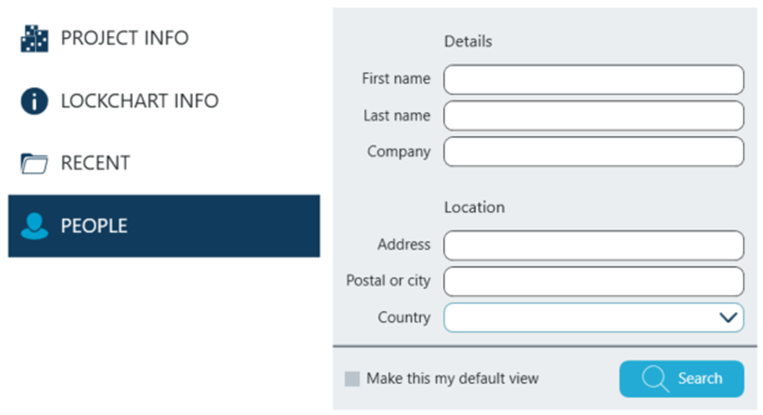763x415 pixels.
Task: Click the Make this my default view label
Action: [x=453, y=379]
